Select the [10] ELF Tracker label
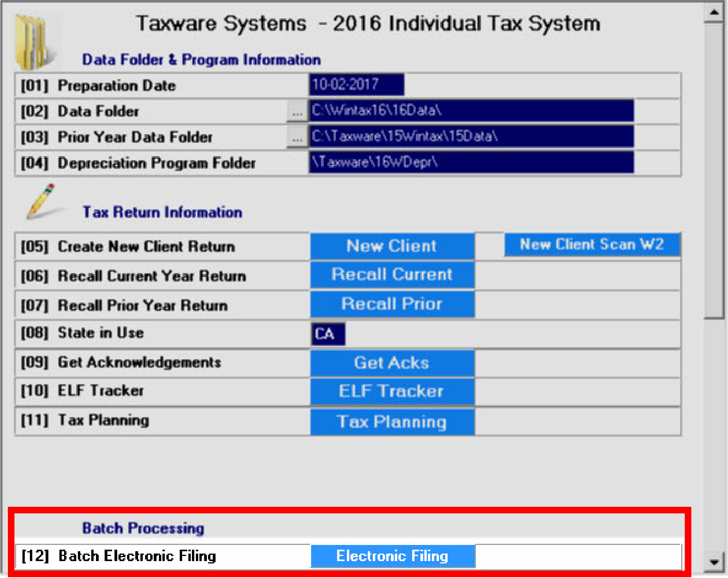The image size is (728, 578). (x=82, y=391)
